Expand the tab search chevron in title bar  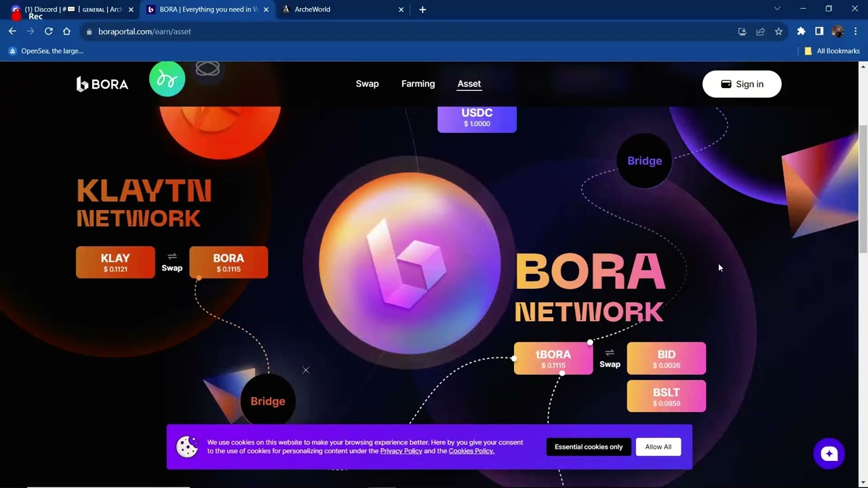(777, 9)
